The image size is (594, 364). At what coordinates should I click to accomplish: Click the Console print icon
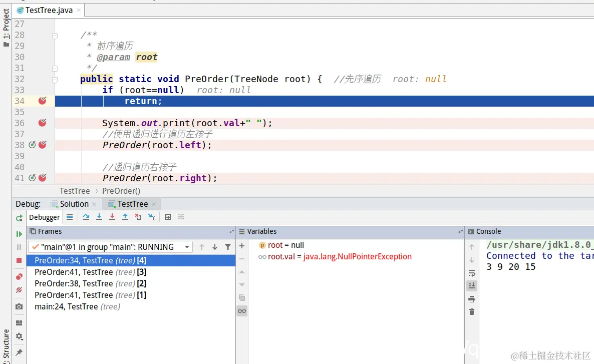[x=472, y=299]
